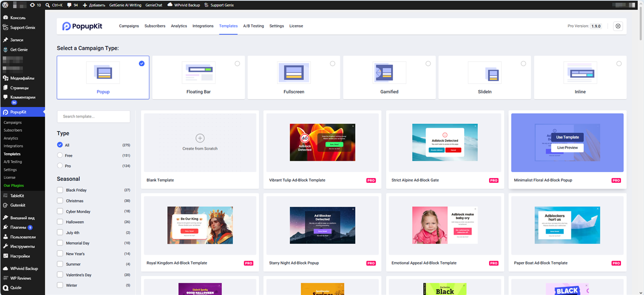644x295 pixels.
Task: Select the Gamified campaign type
Action: pyautogui.click(x=389, y=78)
